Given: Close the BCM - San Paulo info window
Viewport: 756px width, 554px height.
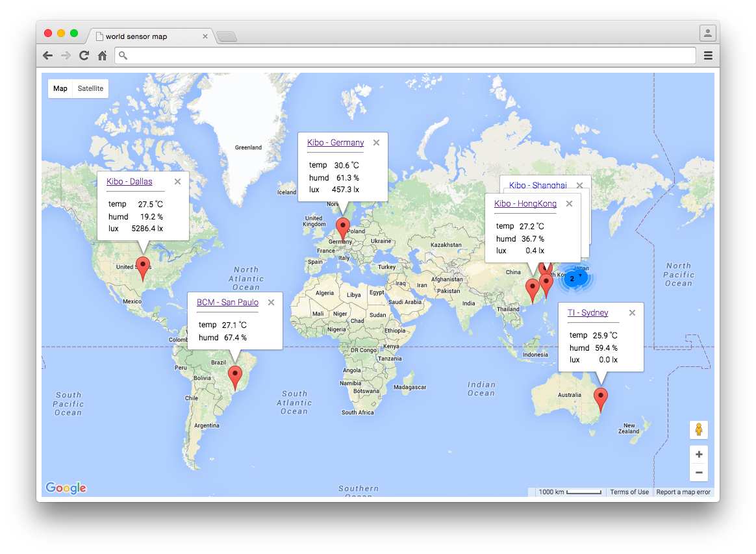Looking at the screenshot, I should pyautogui.click(x=271, y=302).
